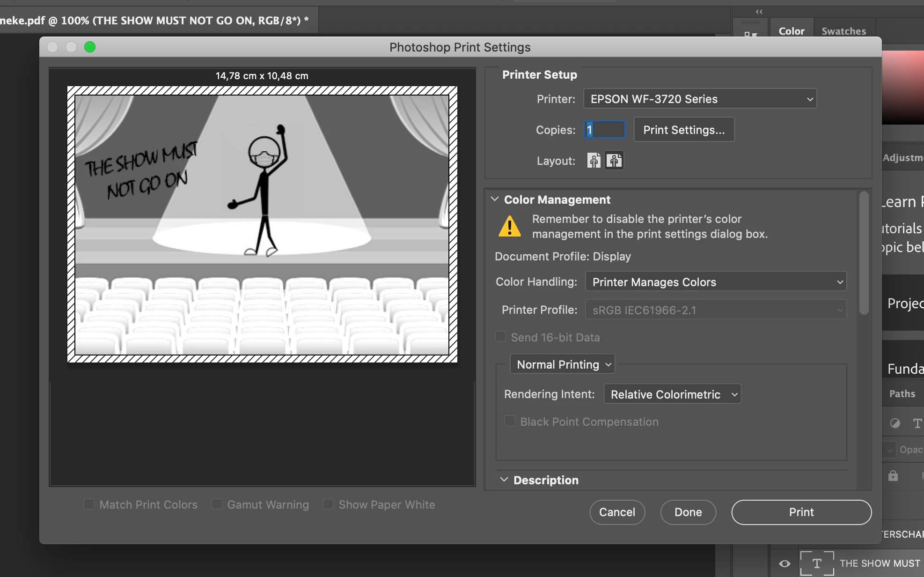Image resolution: width=924 pixels, height=577 pixels.
Task: Open Color Handling dropdown
Action: pyautogui.click(x=716, y=282)
